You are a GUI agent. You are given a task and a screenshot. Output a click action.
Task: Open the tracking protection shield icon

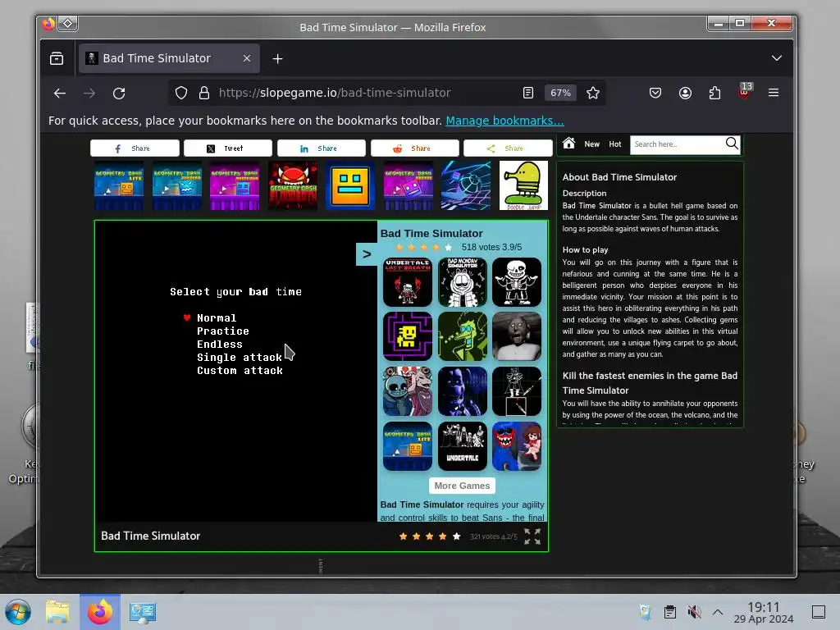coord(181,94)
